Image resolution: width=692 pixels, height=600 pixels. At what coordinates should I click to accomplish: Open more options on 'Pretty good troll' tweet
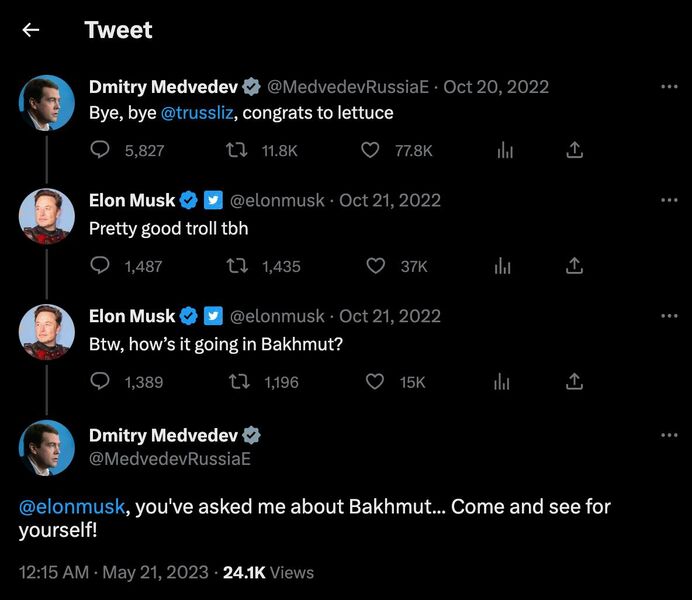(x=669, y=200)
